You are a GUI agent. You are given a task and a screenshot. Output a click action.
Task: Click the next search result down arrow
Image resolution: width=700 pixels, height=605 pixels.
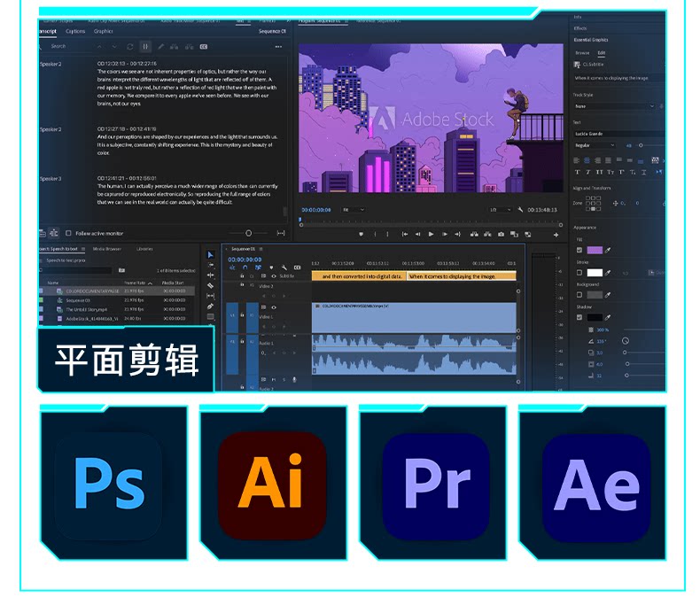(x=114, y=46)
